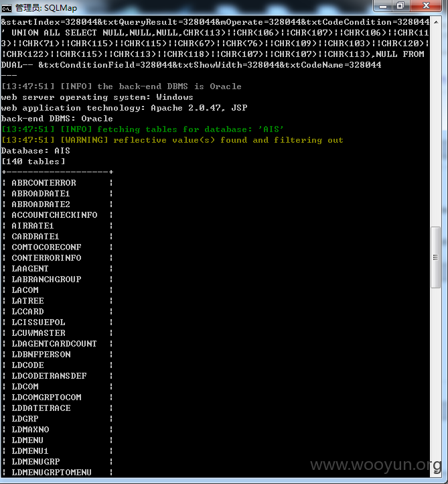Screen dimensions: 448x484
Task: Click the cmd icon in the title bar
Action: pos(6,8)
